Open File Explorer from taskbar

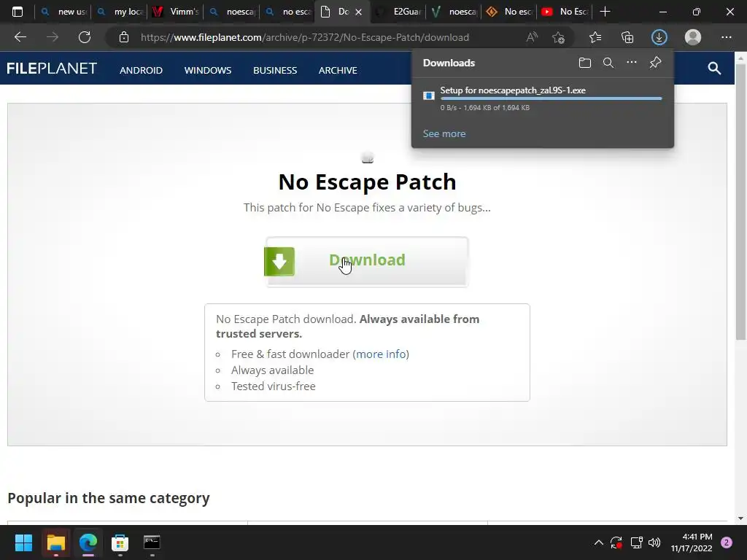click(x=55, y=542)
